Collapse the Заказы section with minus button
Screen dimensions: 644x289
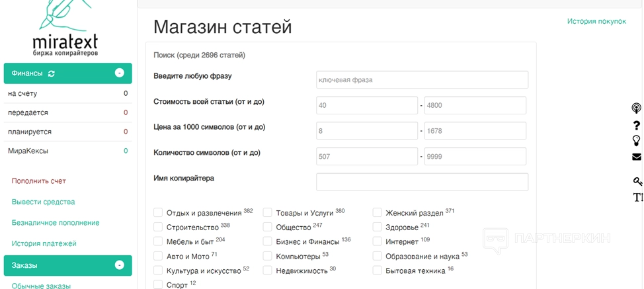pos(120,265)
